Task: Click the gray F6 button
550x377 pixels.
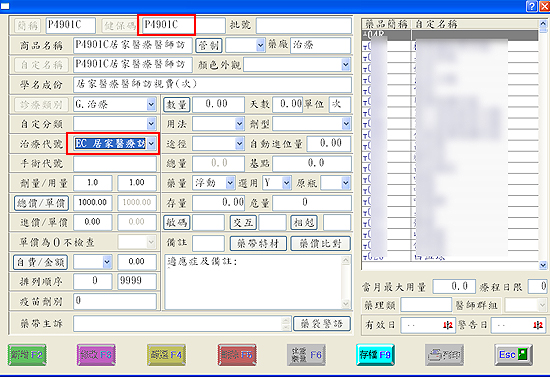Action: 306,355
